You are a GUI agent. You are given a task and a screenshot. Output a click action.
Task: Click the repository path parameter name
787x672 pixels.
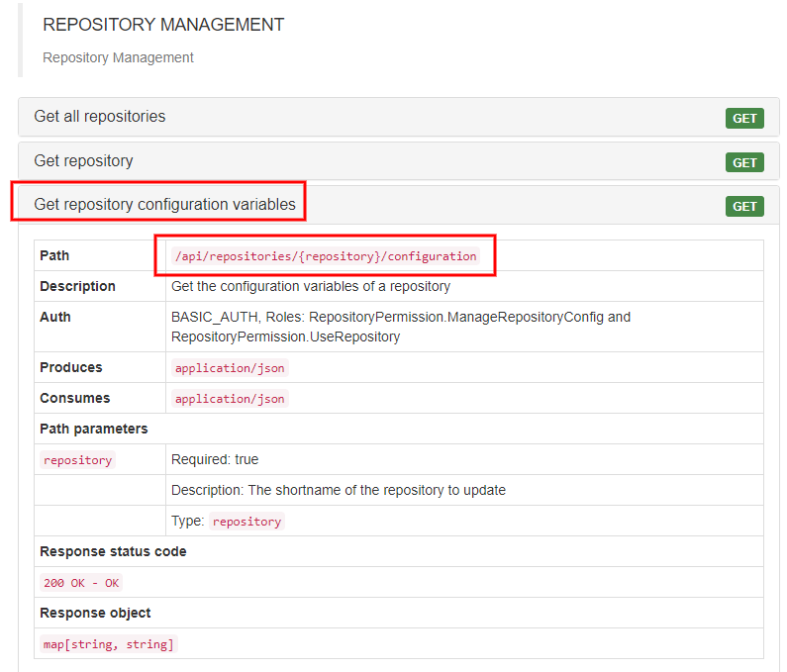[78, 460]
